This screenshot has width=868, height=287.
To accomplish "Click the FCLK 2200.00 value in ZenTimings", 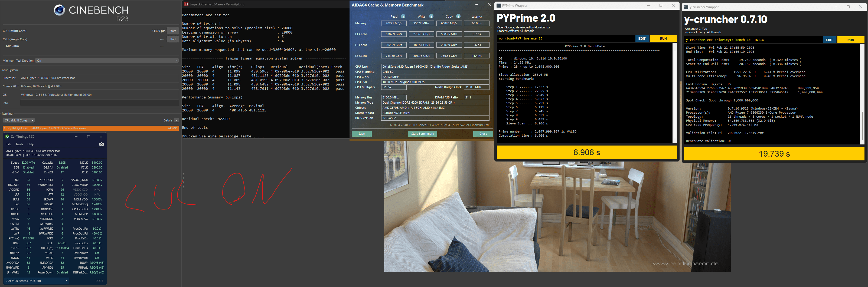I will (x=97, y=167).
